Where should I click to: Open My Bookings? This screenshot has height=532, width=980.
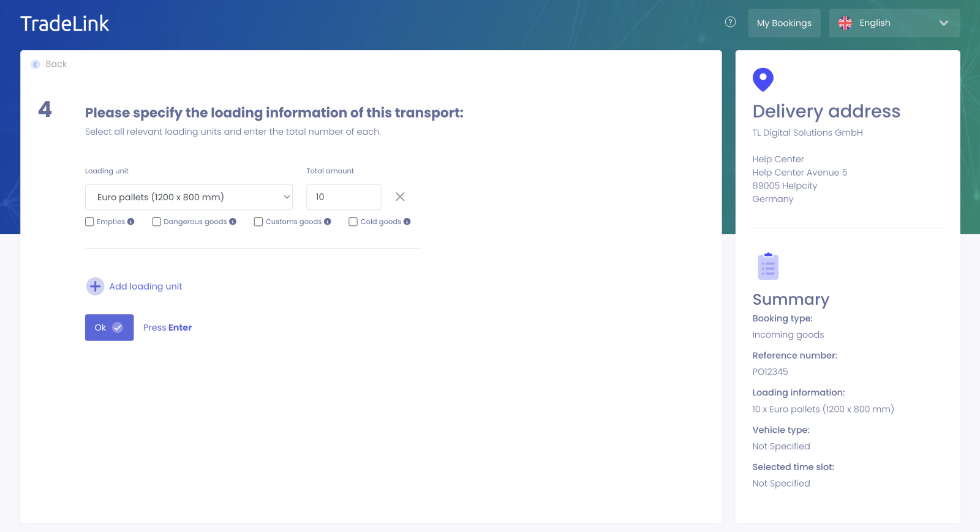pos(784,23)
